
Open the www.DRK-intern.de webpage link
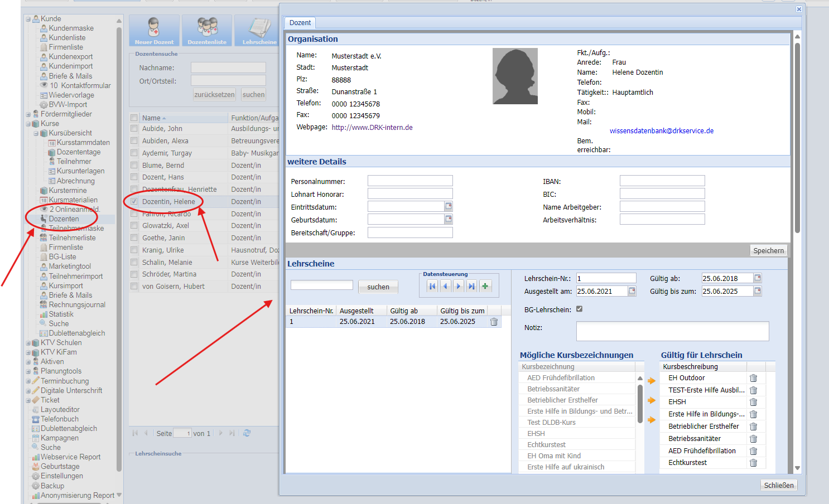tap(372, 128)
